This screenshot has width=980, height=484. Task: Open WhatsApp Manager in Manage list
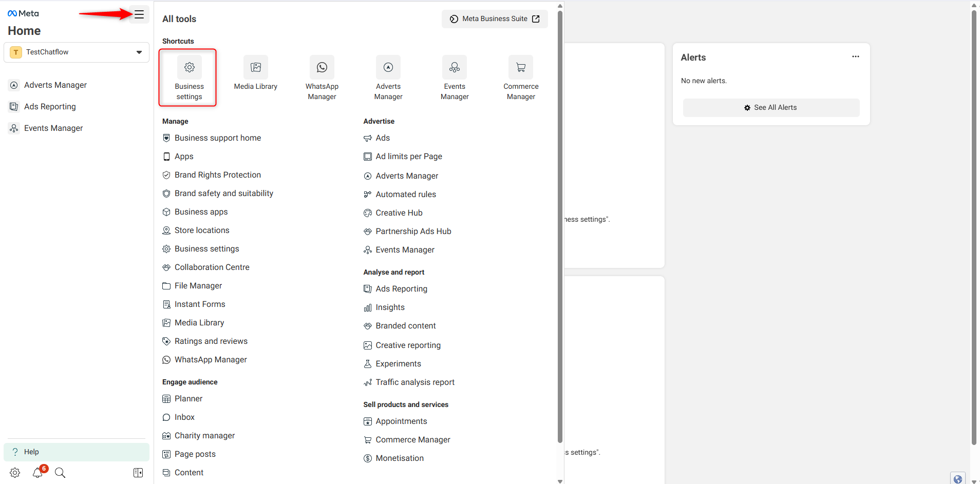tap(204, 360)
